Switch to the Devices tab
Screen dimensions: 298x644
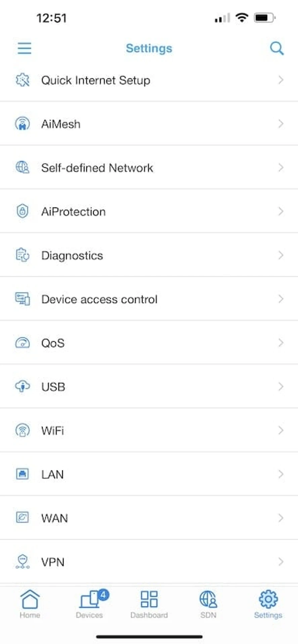click(x=89, y=604)
